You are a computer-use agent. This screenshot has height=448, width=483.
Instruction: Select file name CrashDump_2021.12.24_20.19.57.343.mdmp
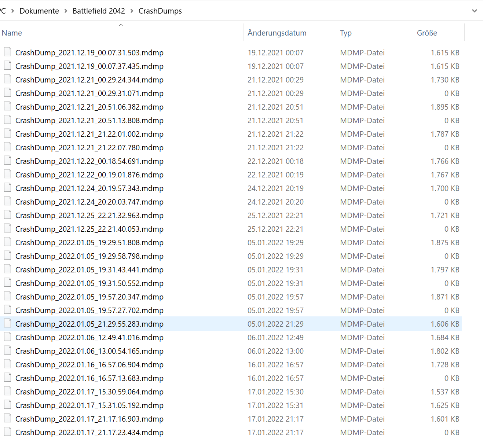(x=89, y=188)
